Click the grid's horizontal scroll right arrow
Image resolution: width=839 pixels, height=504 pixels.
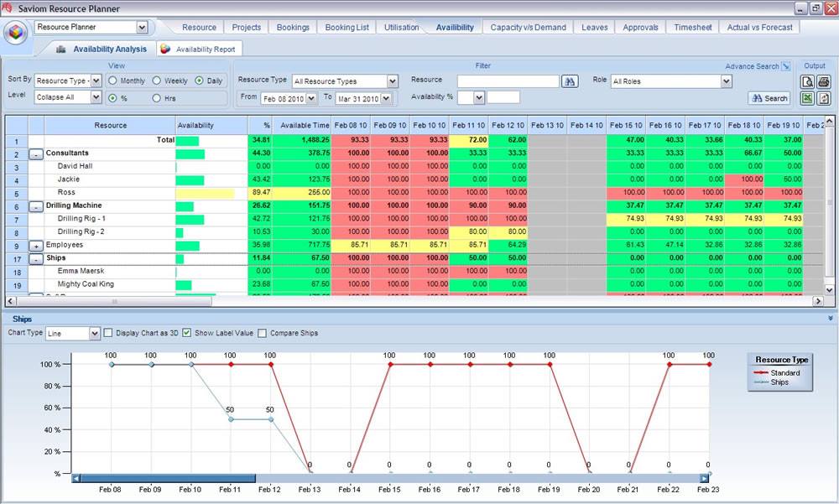click(818, 301)
